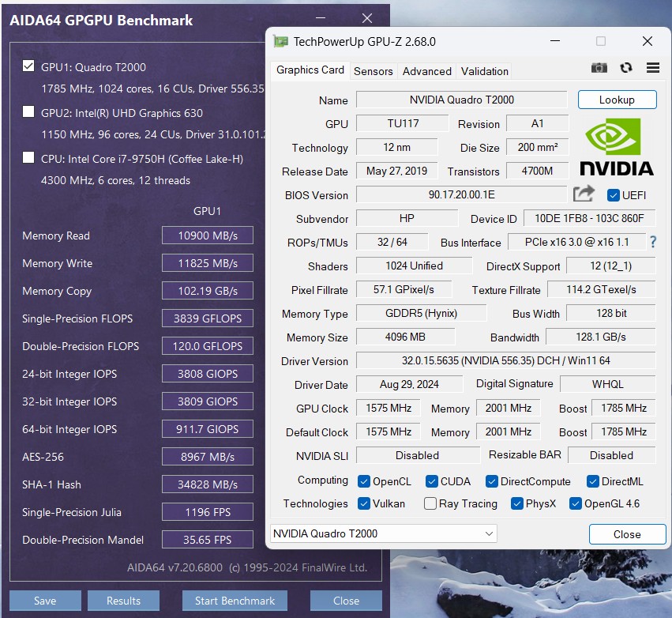
Task: Click the Results button in AIDA64
Action: (123, 601)
